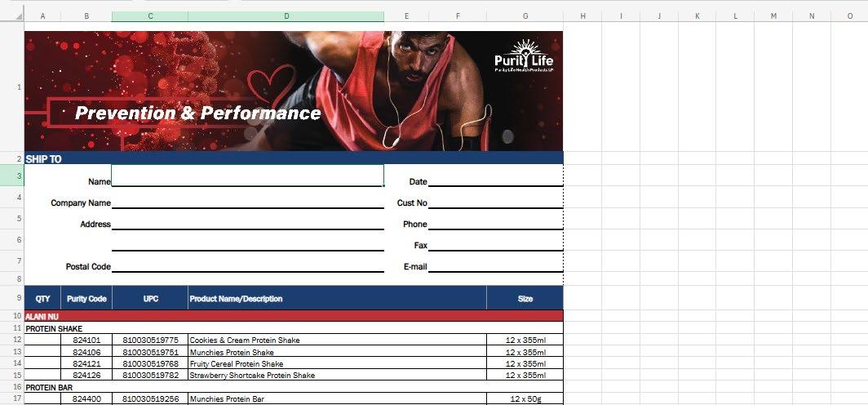Screen dimensions: 868x405
Task: Click the 12 x 50g size cell
Action: (x=525, y=398)
